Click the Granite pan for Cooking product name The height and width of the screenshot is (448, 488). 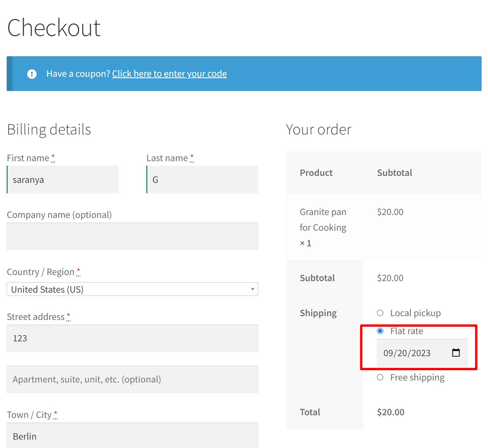(x=323, y=219)
